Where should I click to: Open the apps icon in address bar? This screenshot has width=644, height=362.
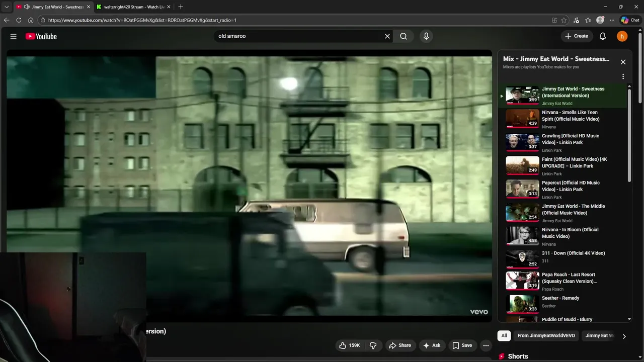click(554, 20)
